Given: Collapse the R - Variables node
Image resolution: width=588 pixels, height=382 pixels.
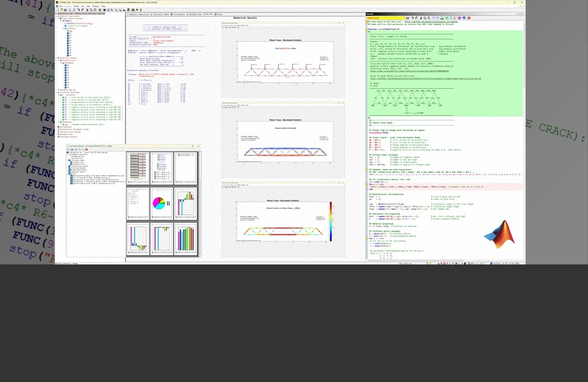Looking at the screenshot, I should pos(58,95).
